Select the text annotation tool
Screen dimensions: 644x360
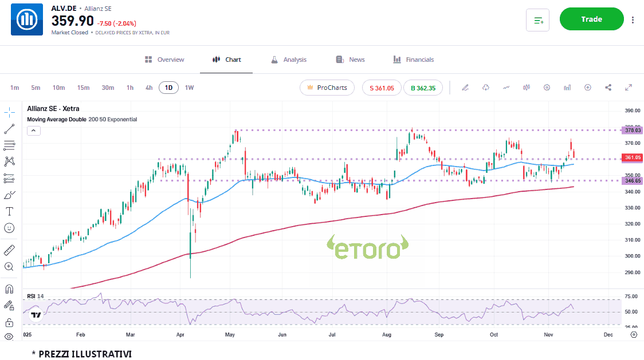click(9, 211)
